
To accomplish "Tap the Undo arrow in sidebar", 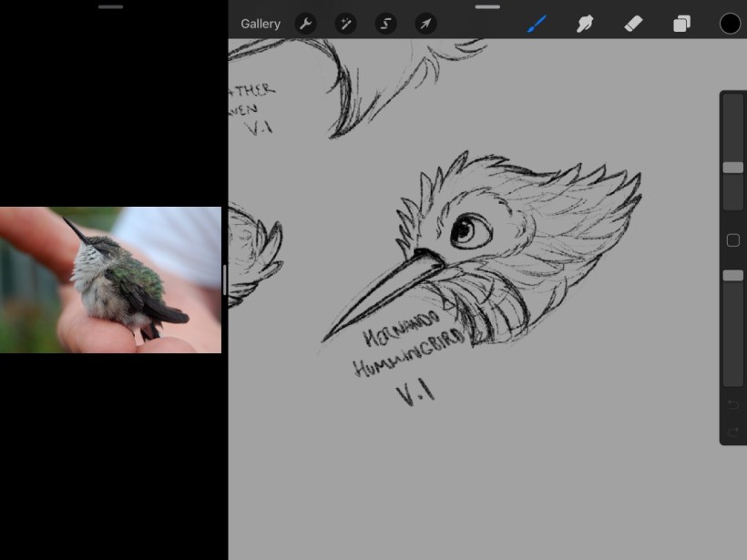I will (732, 403).
